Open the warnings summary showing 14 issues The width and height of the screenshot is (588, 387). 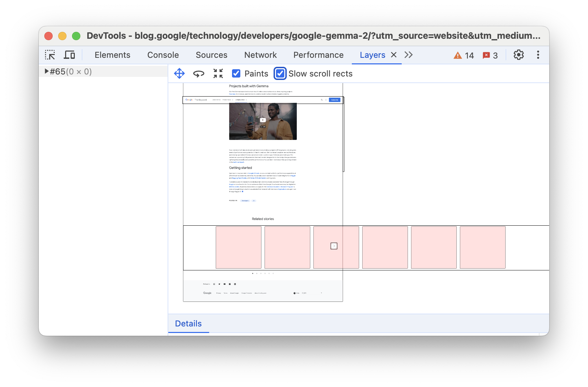point(463,55)
